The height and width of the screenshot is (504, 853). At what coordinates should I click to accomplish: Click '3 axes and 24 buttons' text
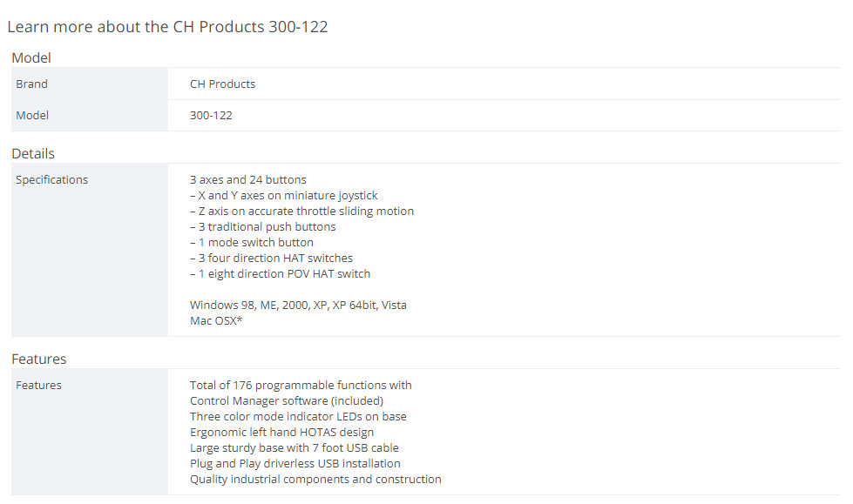click(x=248, y=179)
